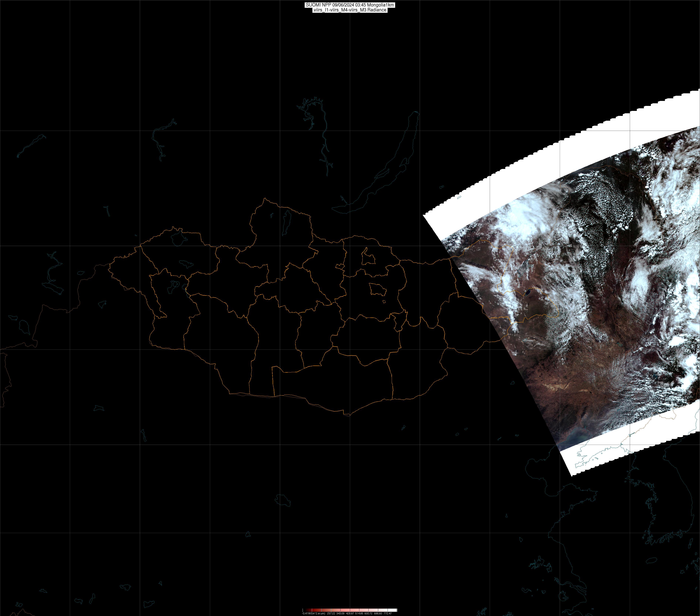The width and height of the screenshot is (700, 616).
Task: Click the 257.22 colorbar tick label
Action: coord(331,613)
